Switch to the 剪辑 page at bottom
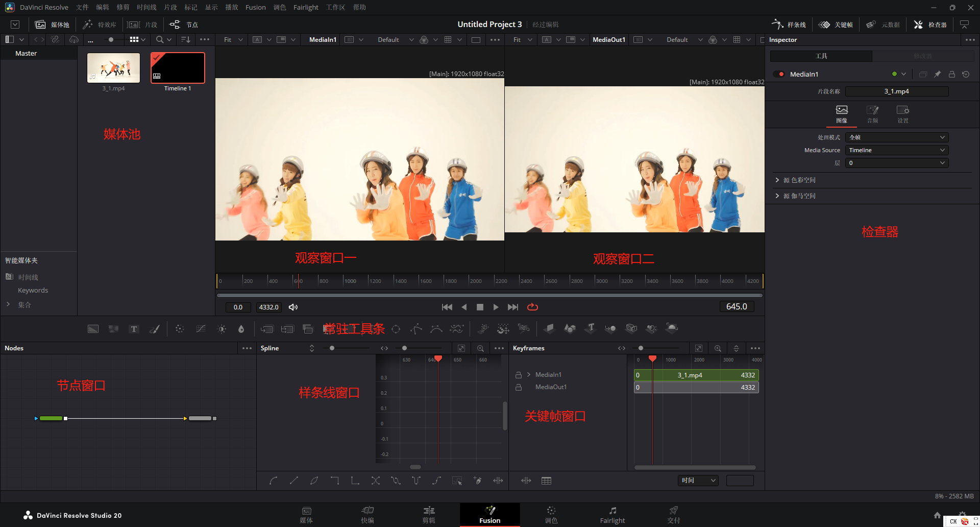Screen dimensions: 980x527 429,514
